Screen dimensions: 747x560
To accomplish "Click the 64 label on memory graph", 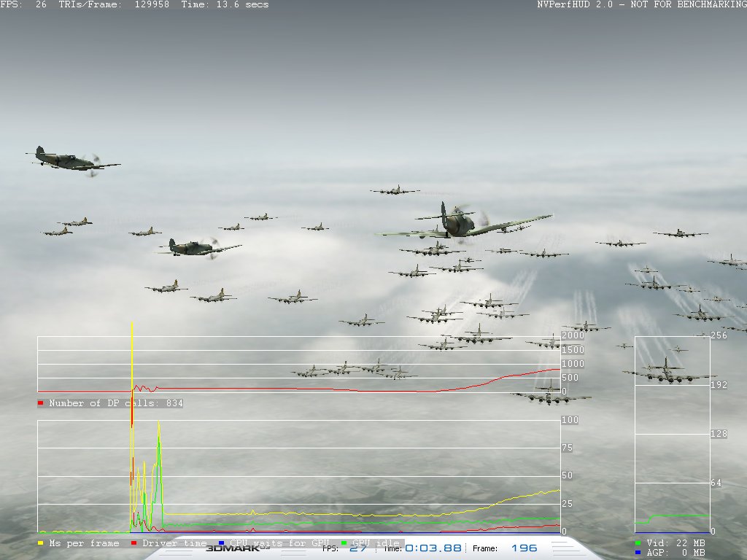I will pos(716,483).
